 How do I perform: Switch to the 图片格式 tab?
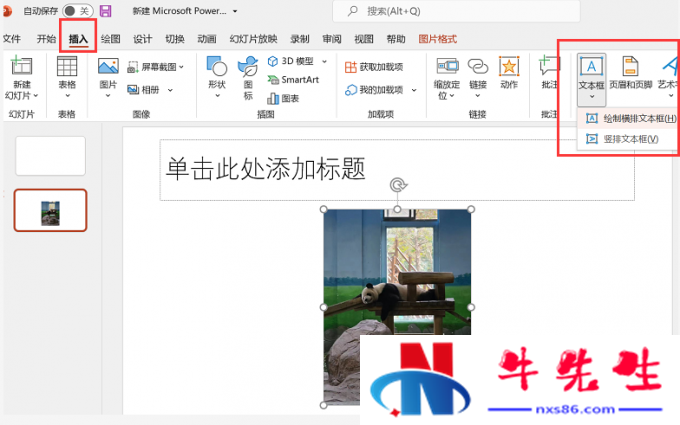click(x=438, y=39)
